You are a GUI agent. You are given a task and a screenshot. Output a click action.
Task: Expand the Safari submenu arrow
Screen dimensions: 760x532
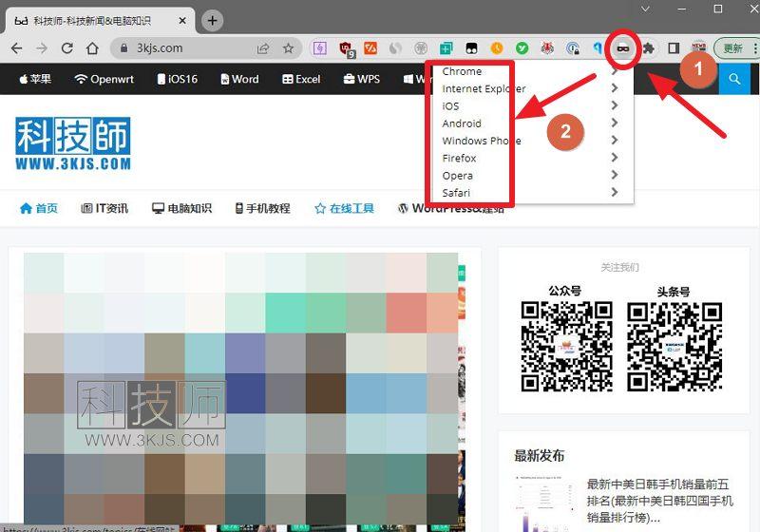[x=614, y=192]
